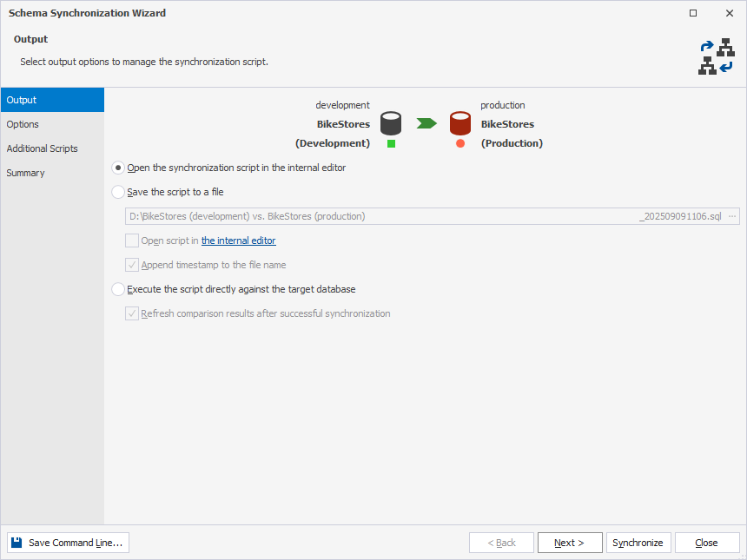Screen dimensions: 747x560
Task: Click the browse ellipsis beside the script file path
Action: [732, 215]
